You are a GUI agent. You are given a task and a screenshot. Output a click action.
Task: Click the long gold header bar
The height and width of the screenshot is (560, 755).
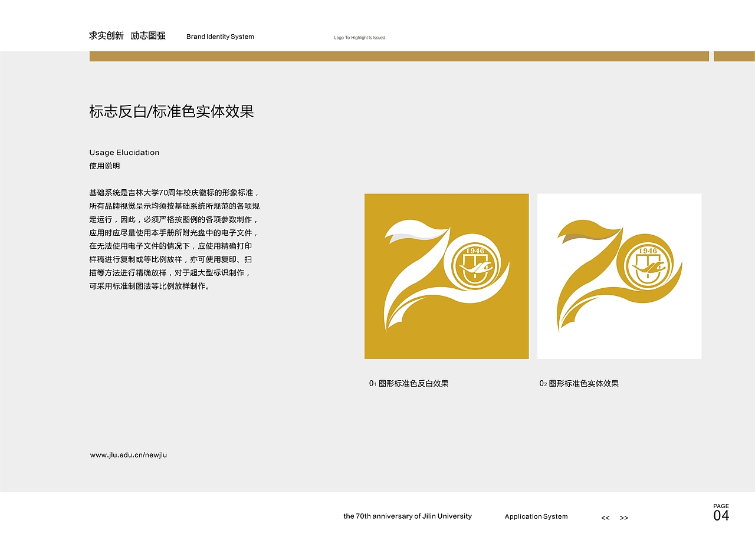(x=399, y=57)
